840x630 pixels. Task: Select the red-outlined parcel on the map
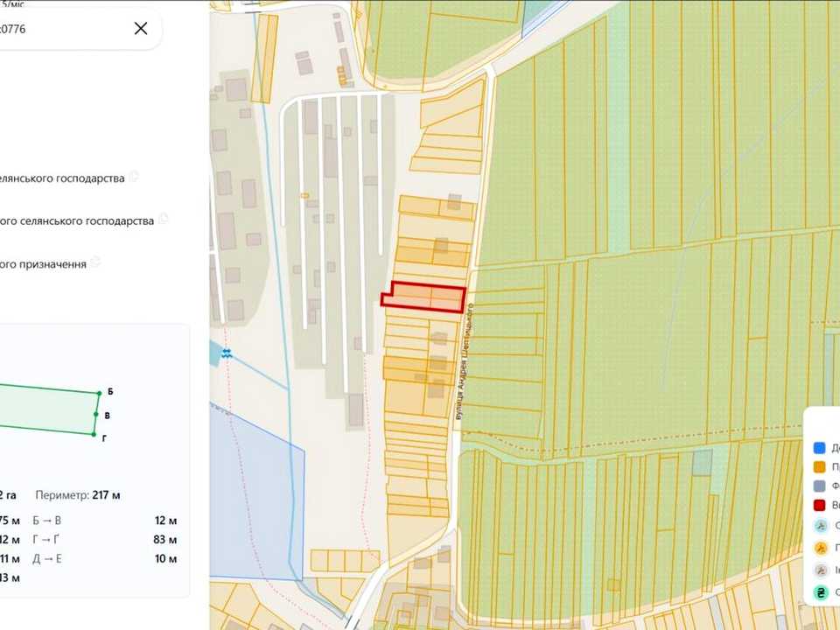[423, 297]
